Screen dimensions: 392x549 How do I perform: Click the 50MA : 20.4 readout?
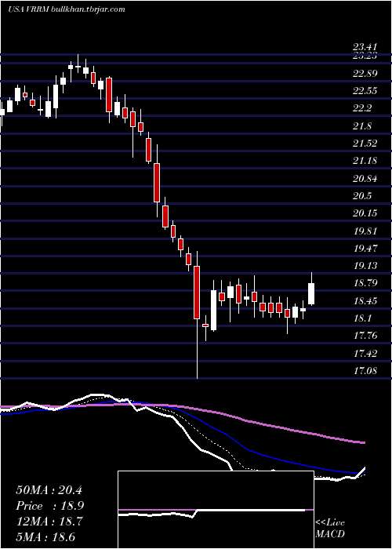[49, 490]
